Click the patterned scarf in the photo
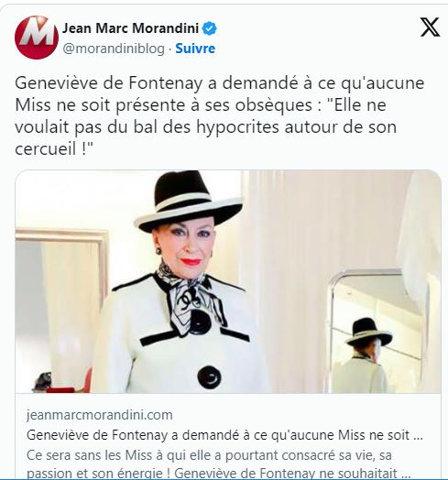The height and width of the screenshot is (480, 448). tap(190, 301)
